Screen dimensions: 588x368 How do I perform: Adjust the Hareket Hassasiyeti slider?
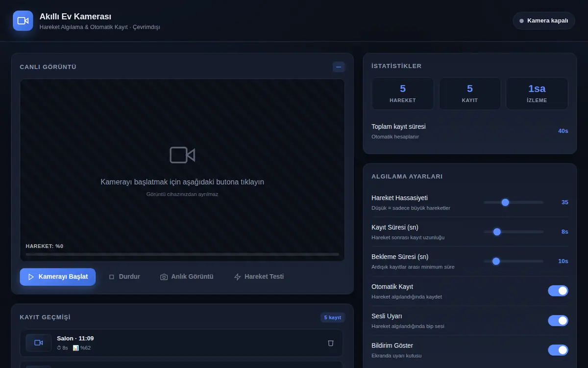(x=514, y=202)
